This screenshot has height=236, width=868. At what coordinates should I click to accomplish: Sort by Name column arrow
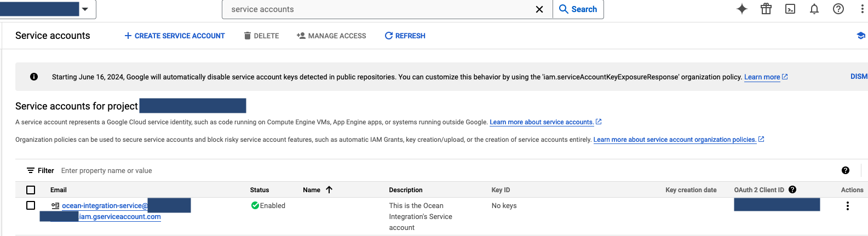329,190
